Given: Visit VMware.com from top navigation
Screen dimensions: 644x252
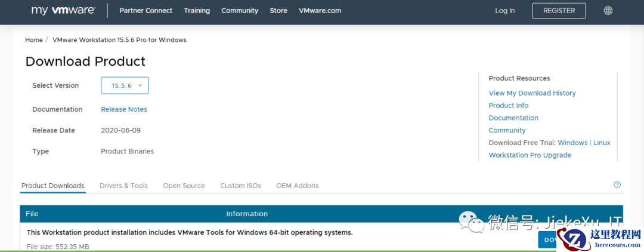Looking at the screenshot, I should click(x=320, y=11).
